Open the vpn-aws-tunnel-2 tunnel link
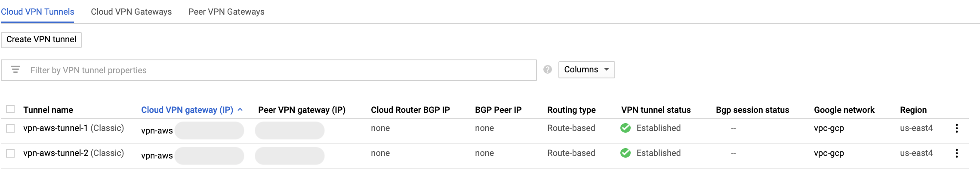Screen dimensions: 980x174 tap(55, 153)
